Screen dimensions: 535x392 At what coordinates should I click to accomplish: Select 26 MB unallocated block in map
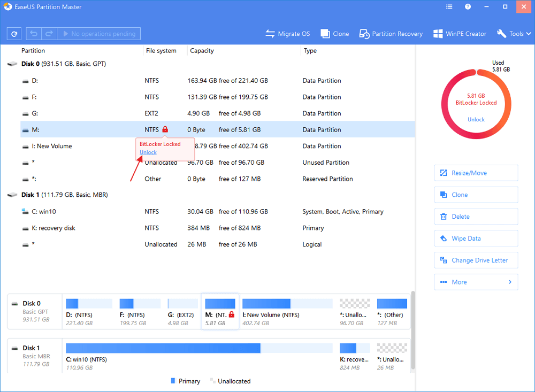coord(392,357)
